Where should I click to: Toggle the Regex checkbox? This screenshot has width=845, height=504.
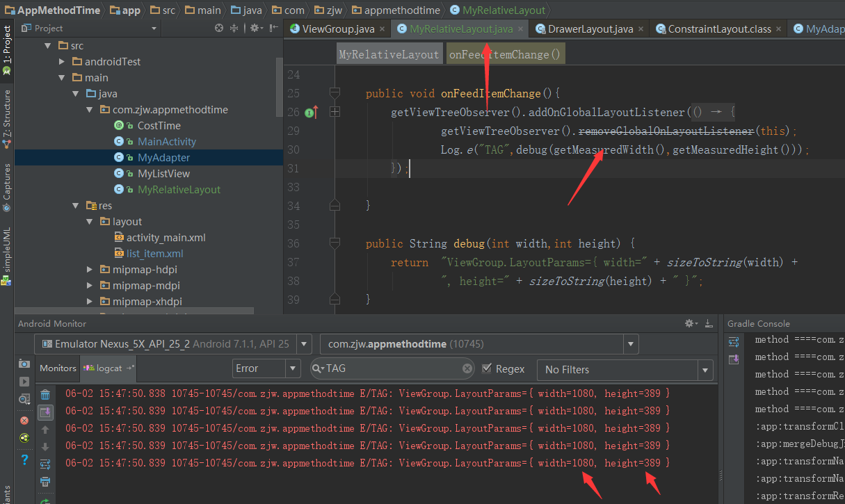pos(487,368)
